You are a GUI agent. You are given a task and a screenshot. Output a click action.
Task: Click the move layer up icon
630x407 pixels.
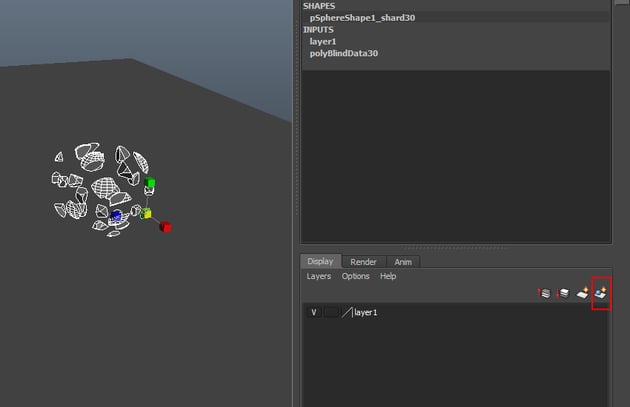(544, 293)
